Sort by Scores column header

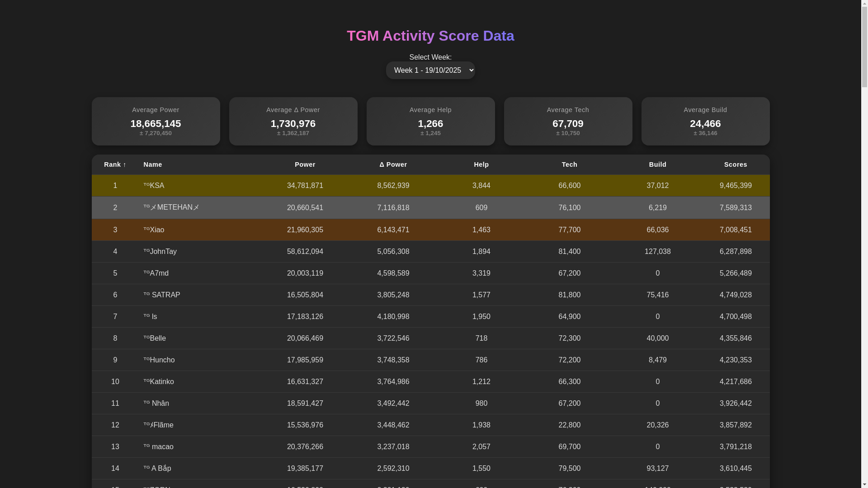pos(735,165)
